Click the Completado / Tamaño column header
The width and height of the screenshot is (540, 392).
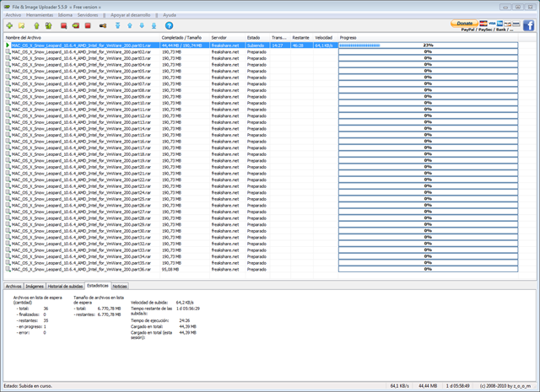185,38
